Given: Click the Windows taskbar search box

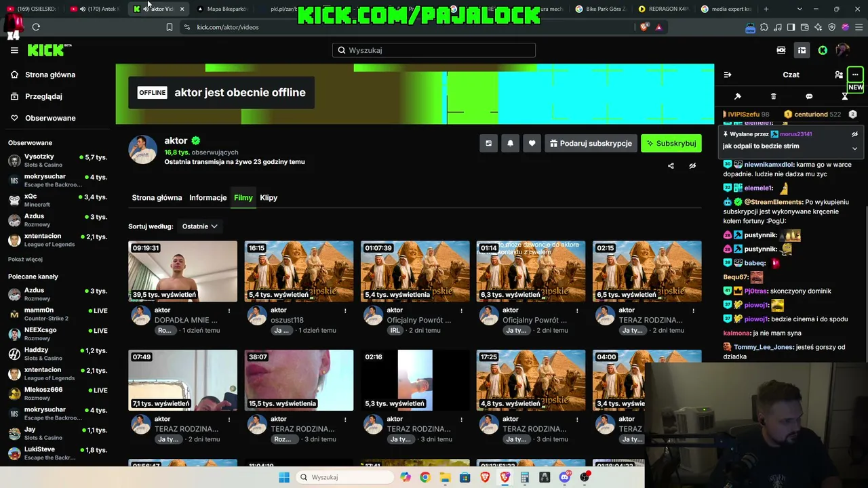Looking at the screenshot, I should click(x=345, y=477).
